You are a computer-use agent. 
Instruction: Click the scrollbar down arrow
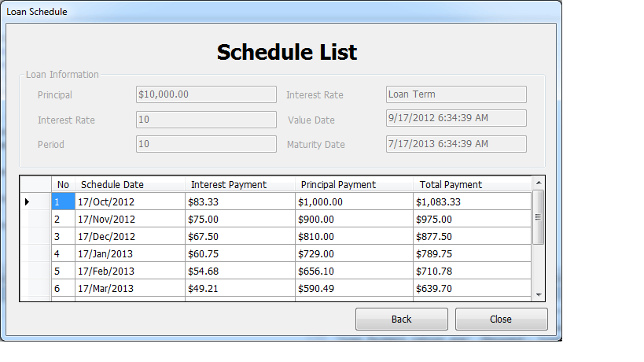point(539,294)
